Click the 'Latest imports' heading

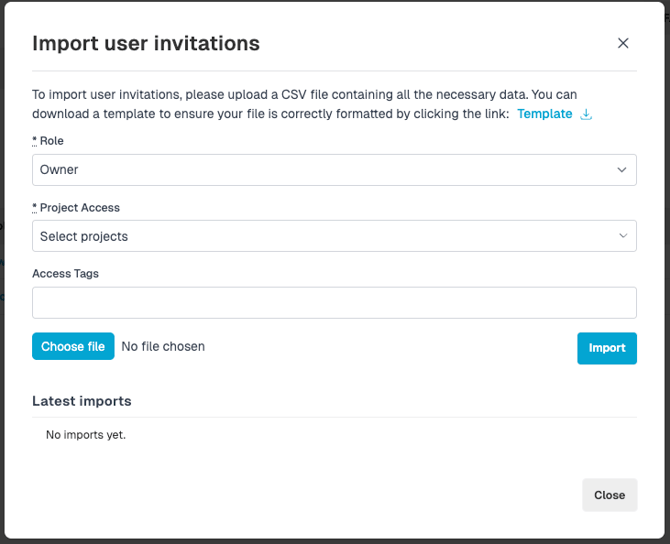tap(82, 401)
